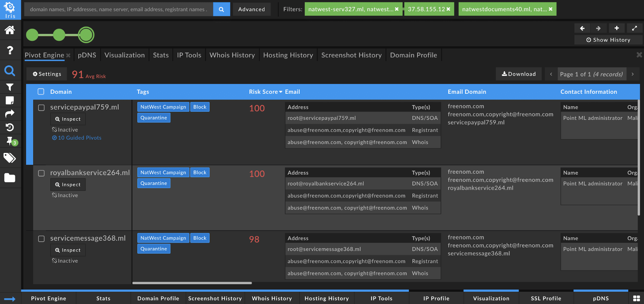Open the grid layout icon at bottom right
Viewport: 644px width, 304px height.
pos(637,299)
